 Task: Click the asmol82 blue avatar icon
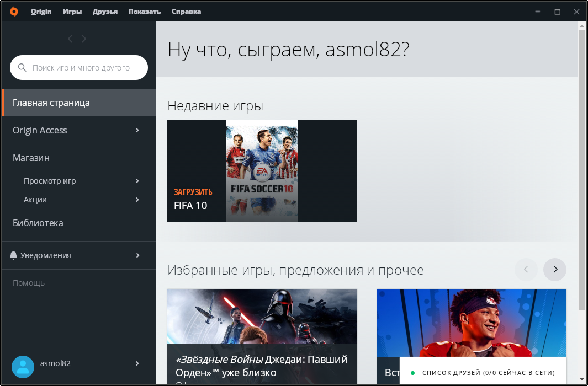click(x=23, y=367)
